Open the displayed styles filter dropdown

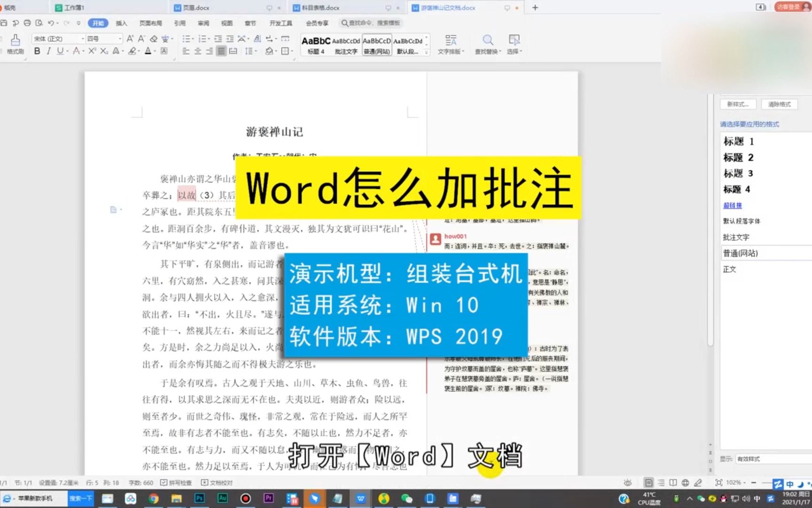773,459
